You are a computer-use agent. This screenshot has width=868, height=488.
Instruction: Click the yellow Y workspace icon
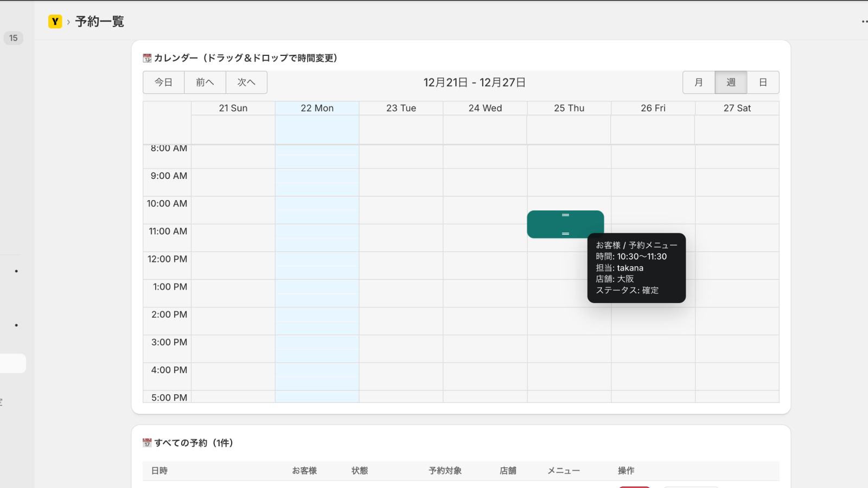(x=55, y=22)
